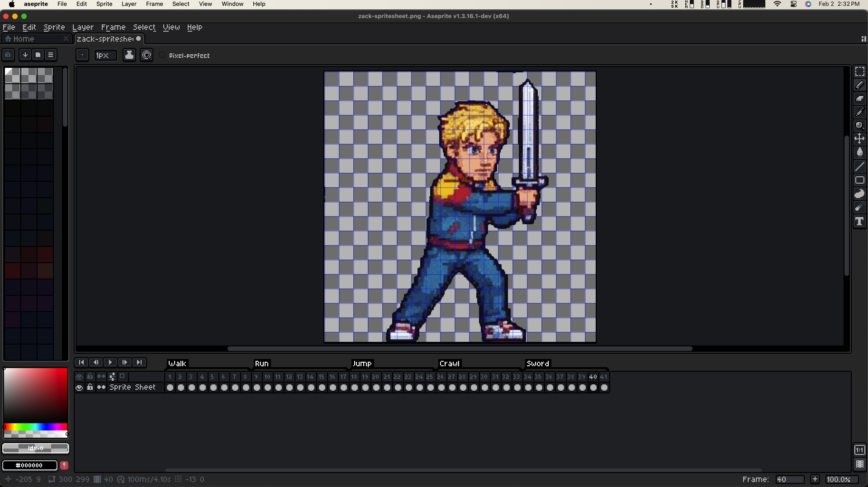Enable the Pixel-perfect checkbox
The width and height of the screenshot is (868, 487).
(x=162, y=55)
